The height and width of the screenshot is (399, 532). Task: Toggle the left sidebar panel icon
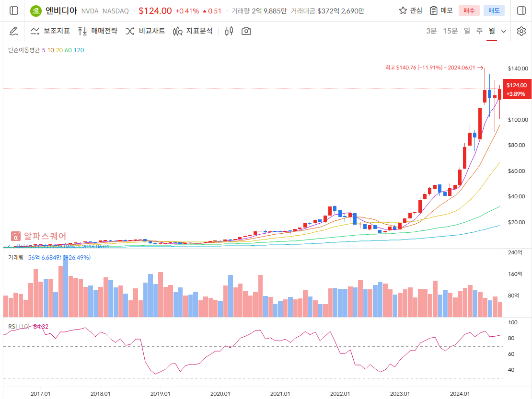[x=14, y=11]
